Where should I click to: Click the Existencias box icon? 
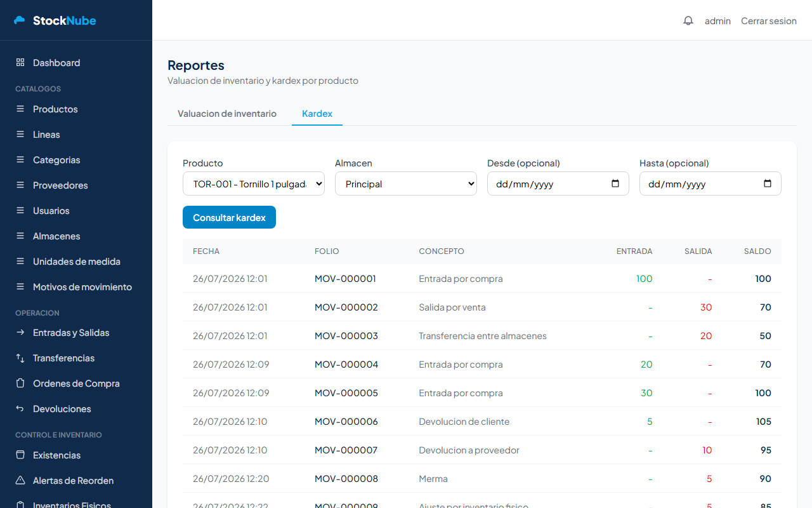pyautogui.click(x=20, y=455)
